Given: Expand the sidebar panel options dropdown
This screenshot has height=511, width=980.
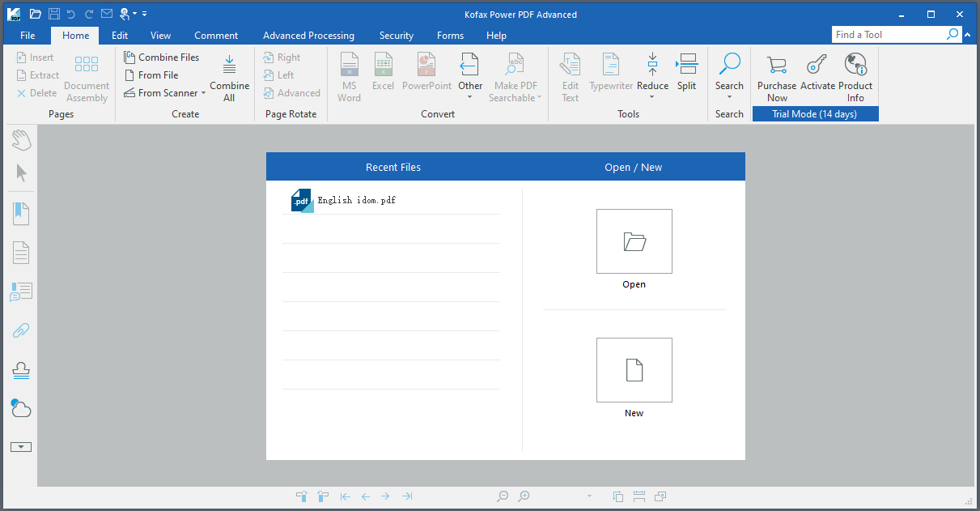Looking at the screenshot, I should click(21, 447).
